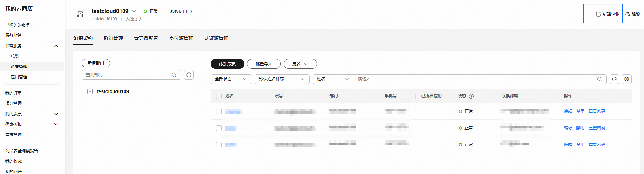Expand the 我的发票 sidebar section
The width and height of the screenshot is (644, 174).
(x=56, y=114)
